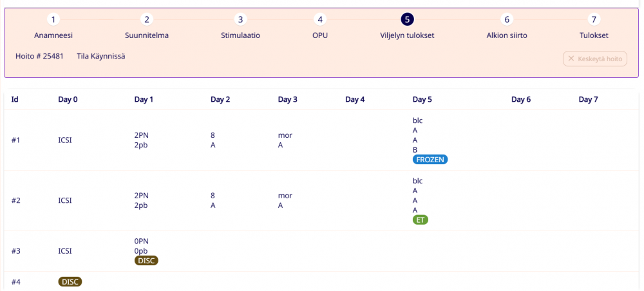The height and width of the screenshot is (291, 644).
Task: Go to step 1 Anamneesi
Action: point(53,20)
